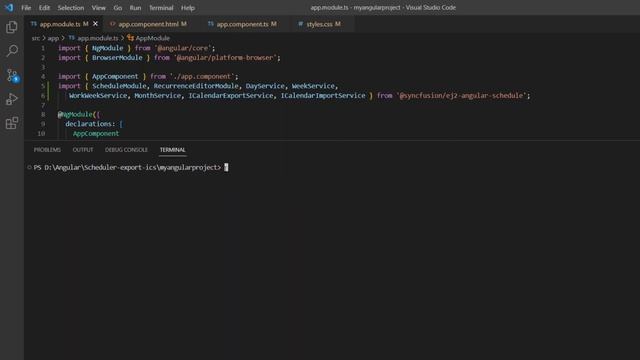640x360 pixels.
Task: Click the ICalendarImportService identifier
Action: [x=323, y=96]
